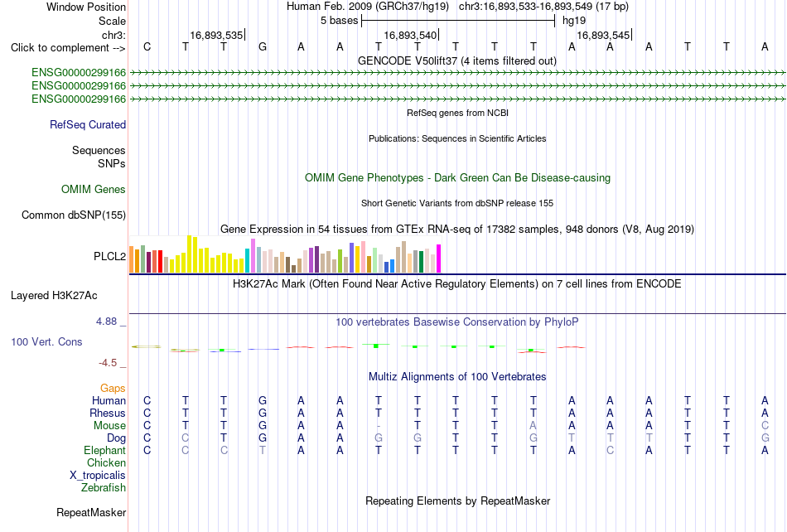Screen dimensions: 787x532
Task: Select the Zebrafish species row label
Action: (x=104, y=487)
